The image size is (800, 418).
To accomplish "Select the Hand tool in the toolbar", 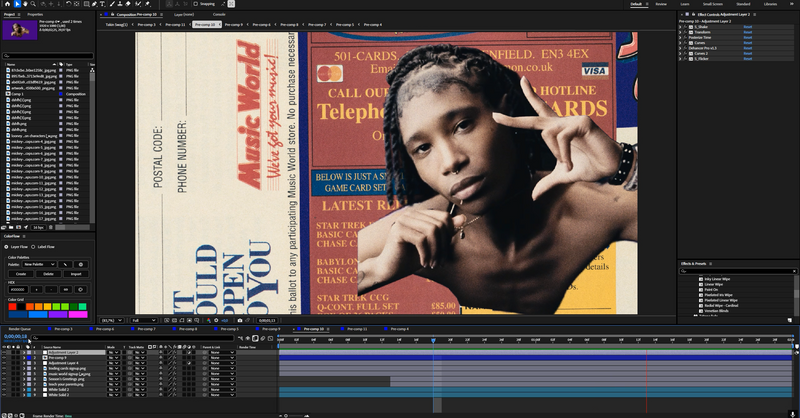I will 25,4.
